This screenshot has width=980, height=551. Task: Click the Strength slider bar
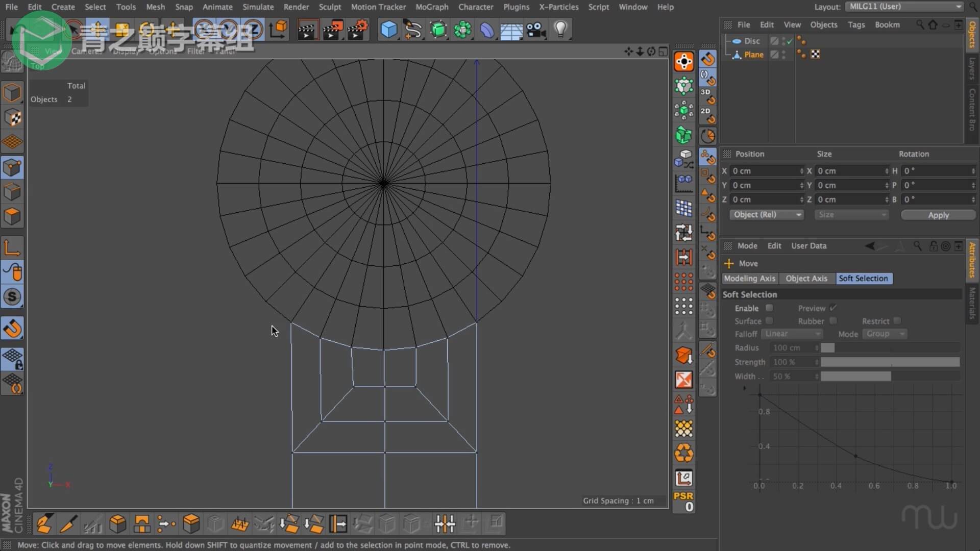[x=890, y=362]
